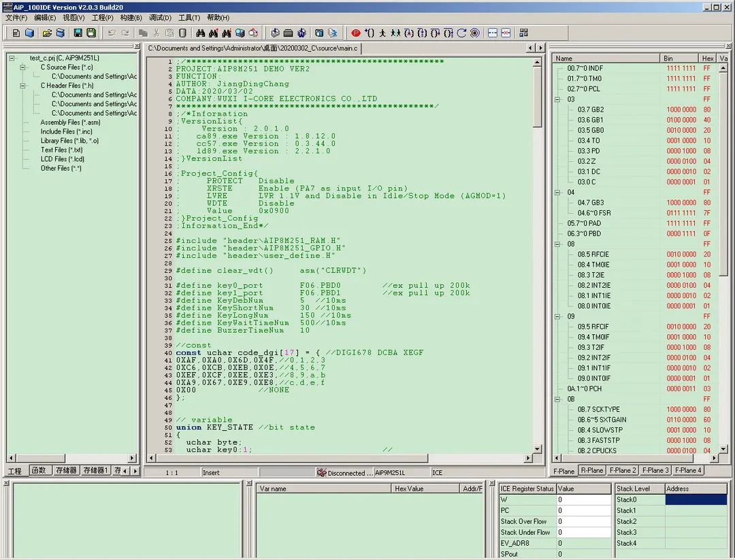Click the first binoculars Find icon
735x560 pixels.
point(201,33)
